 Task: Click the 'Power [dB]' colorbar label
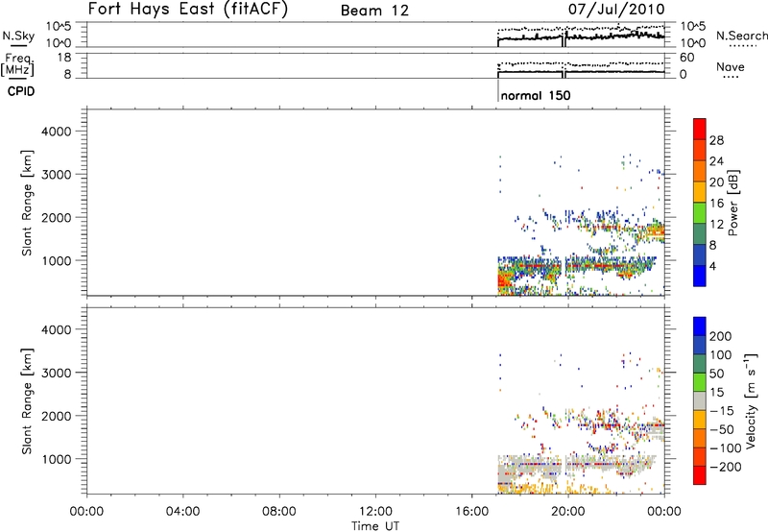(732, 203)
